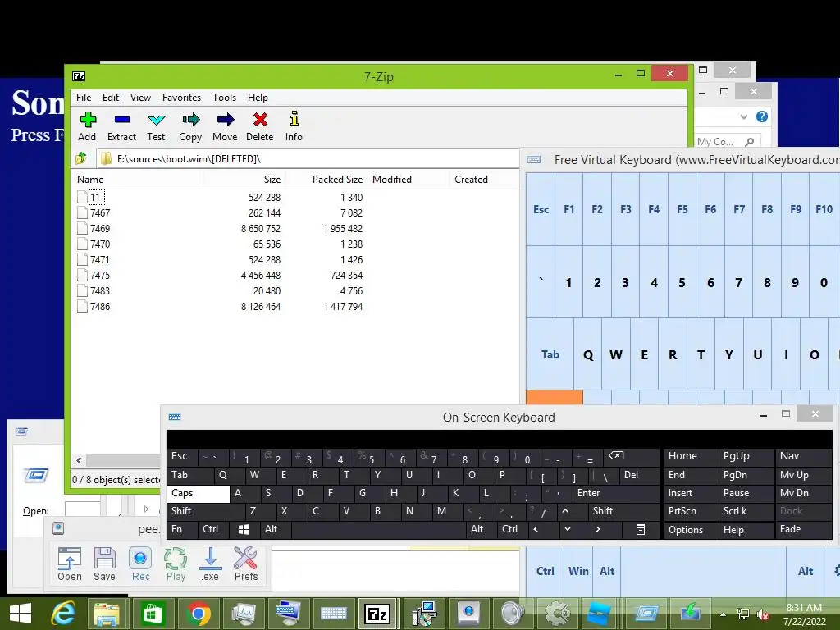Open the Edit menu in 7-Zip
Image resolution: width=840 pixels, height=630 pixels.
[111, 98]
